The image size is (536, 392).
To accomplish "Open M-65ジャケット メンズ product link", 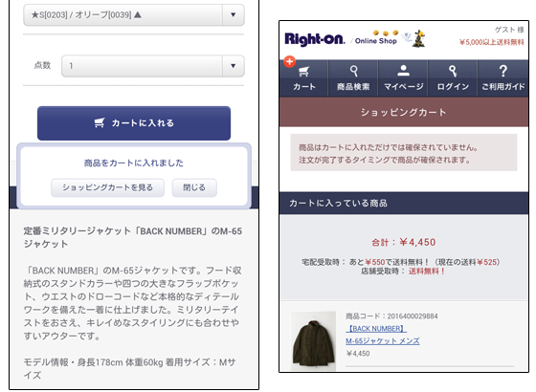I will (383, 340).
